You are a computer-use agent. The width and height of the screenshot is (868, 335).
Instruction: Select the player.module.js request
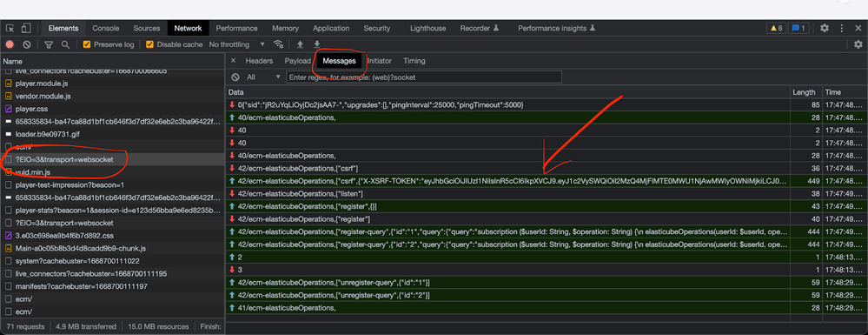coord(112,84)
